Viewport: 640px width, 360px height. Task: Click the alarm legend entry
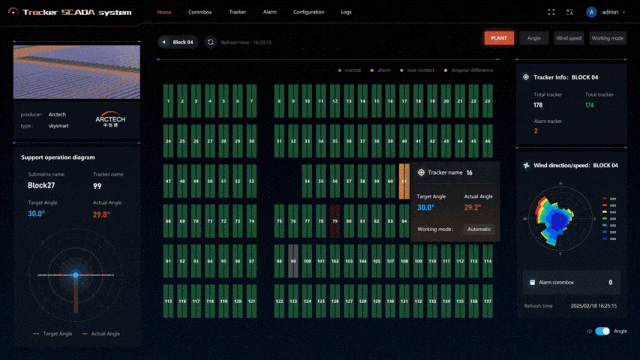[380, 70]
